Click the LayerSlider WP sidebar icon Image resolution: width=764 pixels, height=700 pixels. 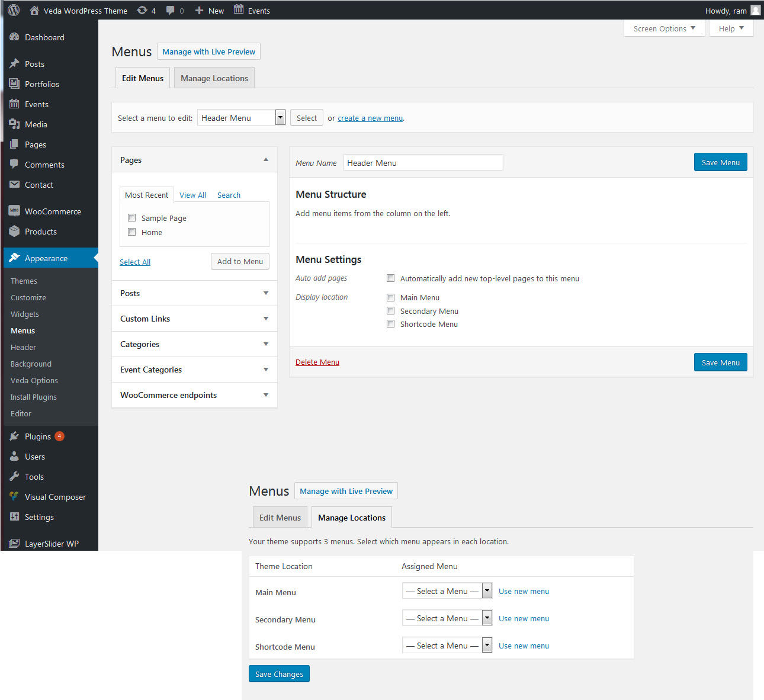click(x=14, y=543)
